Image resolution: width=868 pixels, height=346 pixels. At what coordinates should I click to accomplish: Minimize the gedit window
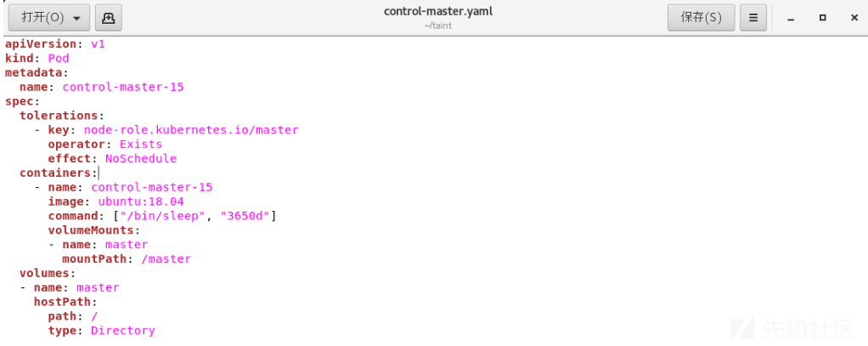791,19
